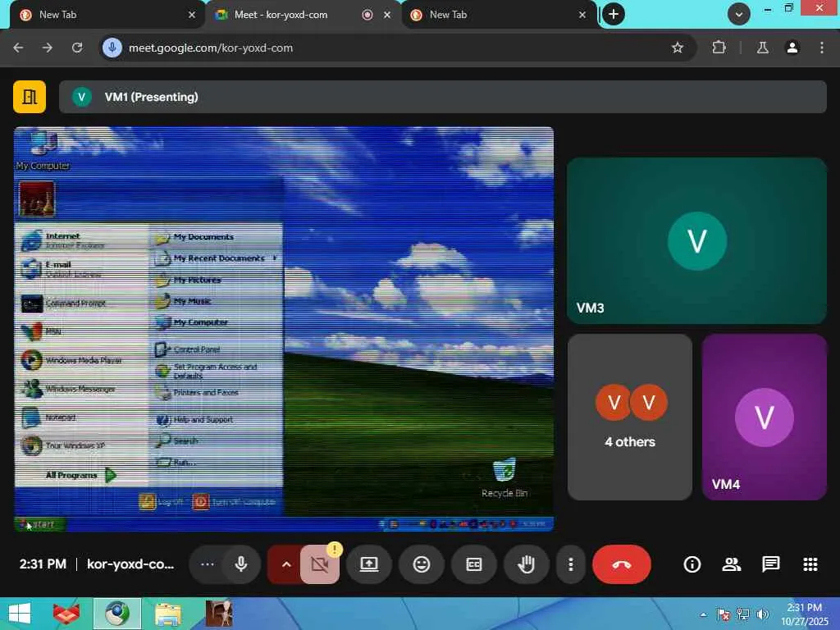Select the VM3 participant tile
The height and width of the screenshot is (630, 840).
(x=697, y=240)
